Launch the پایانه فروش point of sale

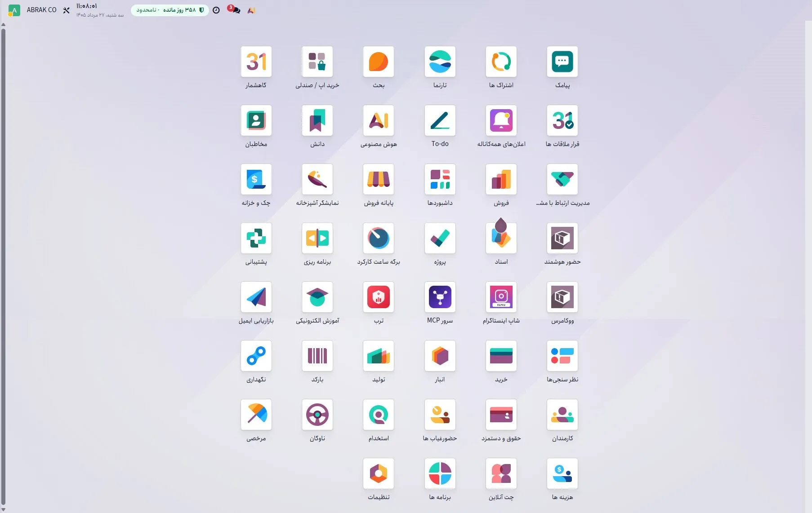click(x=379, y=179)
